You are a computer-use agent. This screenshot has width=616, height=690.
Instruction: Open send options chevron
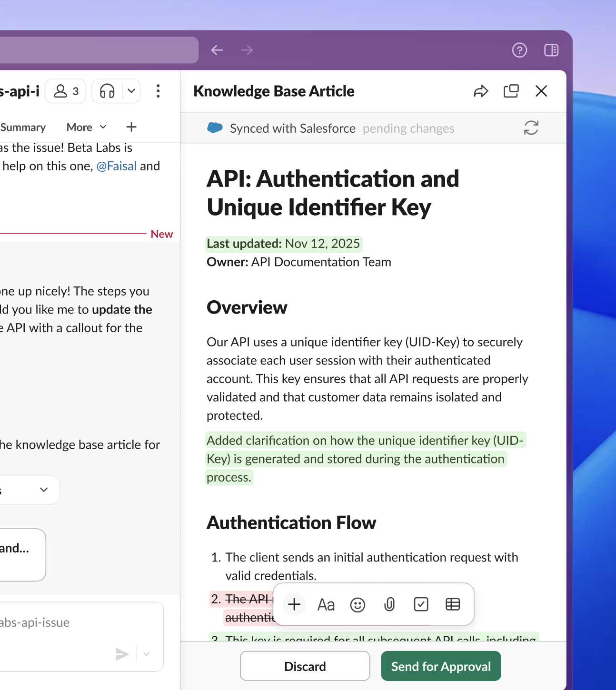pyautogui.click(x=147, y=654)
